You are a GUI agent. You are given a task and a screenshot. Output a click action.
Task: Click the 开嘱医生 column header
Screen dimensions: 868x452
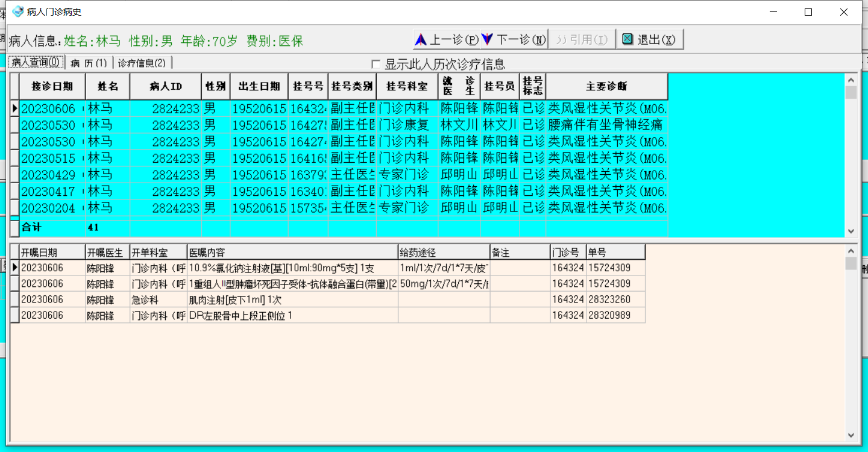107,252
